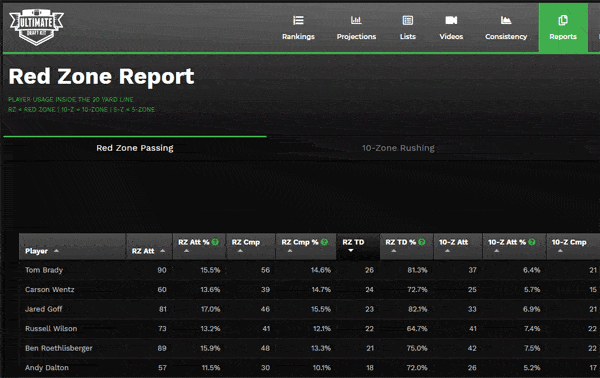Select the Russell Wilson player name

pyautogui.click(x=51, y=329)
